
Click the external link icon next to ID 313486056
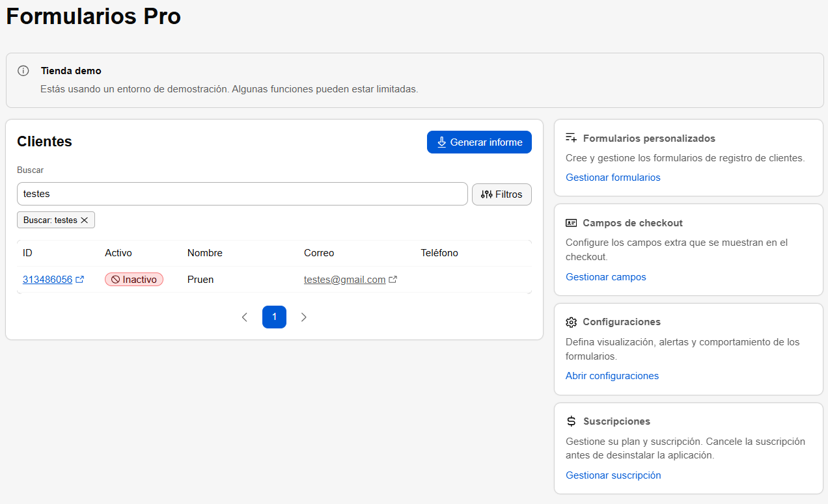click(x=80, y=280)
